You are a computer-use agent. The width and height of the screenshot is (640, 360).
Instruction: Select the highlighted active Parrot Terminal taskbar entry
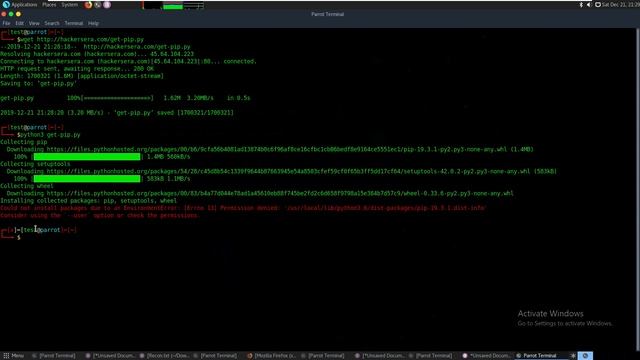(x=541, y=356)
